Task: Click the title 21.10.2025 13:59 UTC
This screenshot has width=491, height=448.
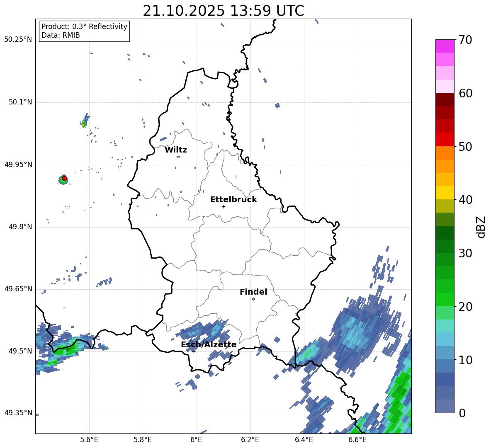Action: (x=223, y=11)
